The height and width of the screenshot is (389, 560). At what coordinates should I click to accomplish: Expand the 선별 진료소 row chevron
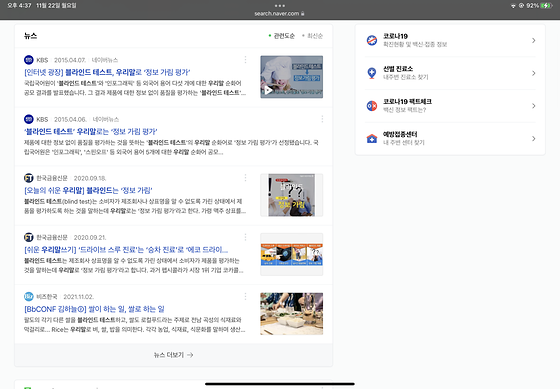534,73
